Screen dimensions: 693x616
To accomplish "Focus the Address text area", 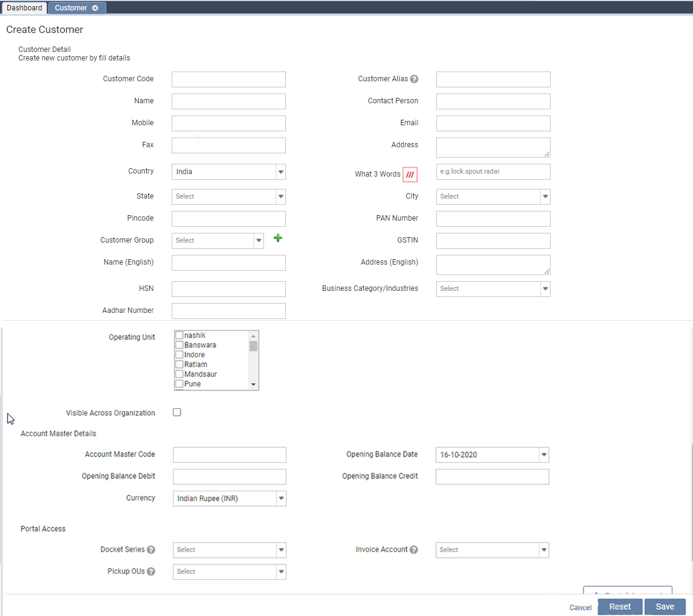I will [x=493, y=148].
